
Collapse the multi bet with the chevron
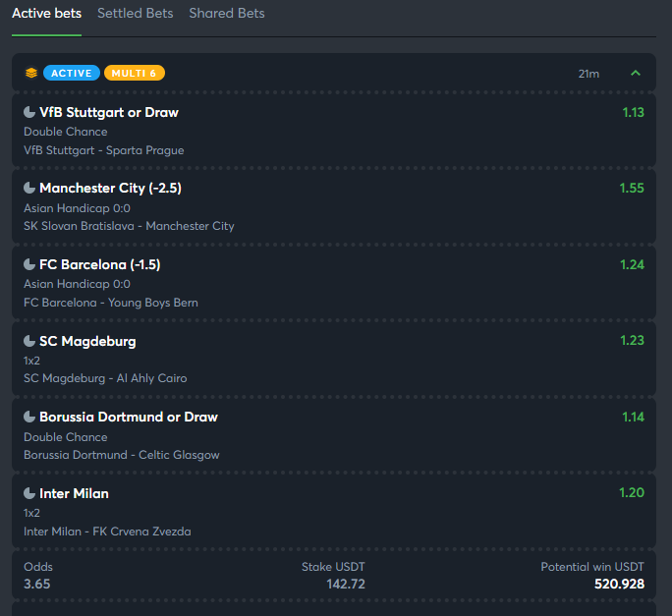tap(636, 74)
